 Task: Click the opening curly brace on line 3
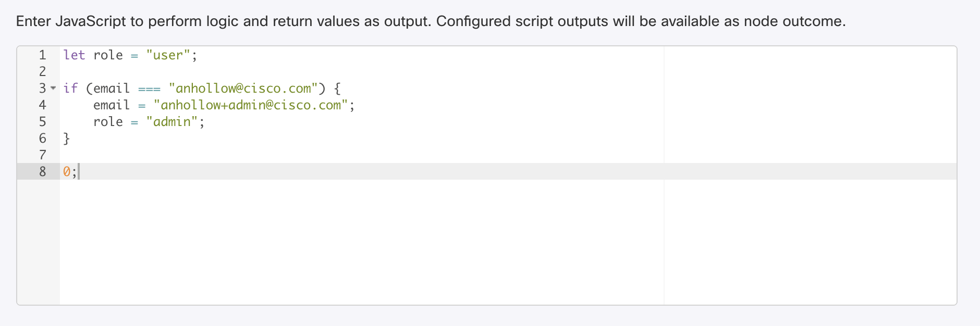point(337,89)
